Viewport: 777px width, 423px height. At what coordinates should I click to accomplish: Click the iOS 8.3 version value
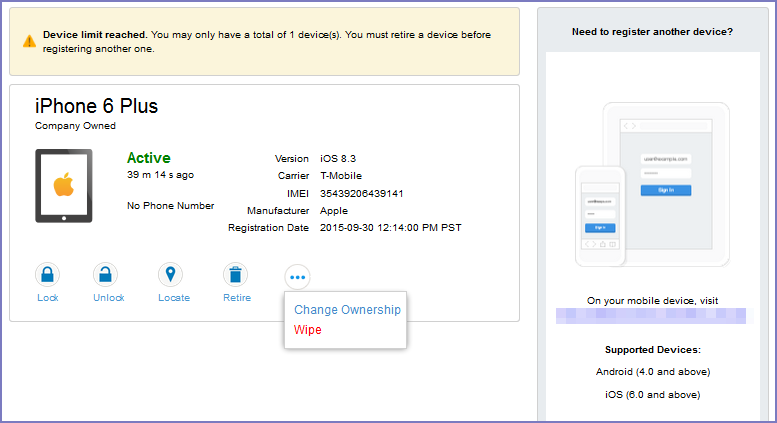(338, 159)
